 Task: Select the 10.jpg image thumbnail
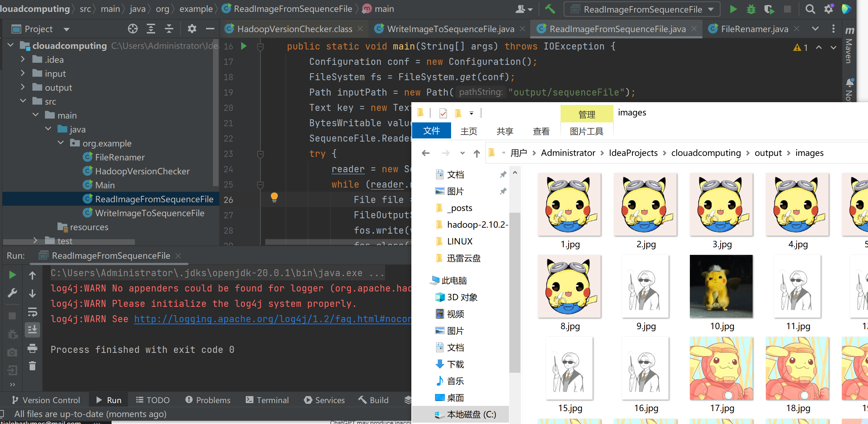click(x=721, y=286)
